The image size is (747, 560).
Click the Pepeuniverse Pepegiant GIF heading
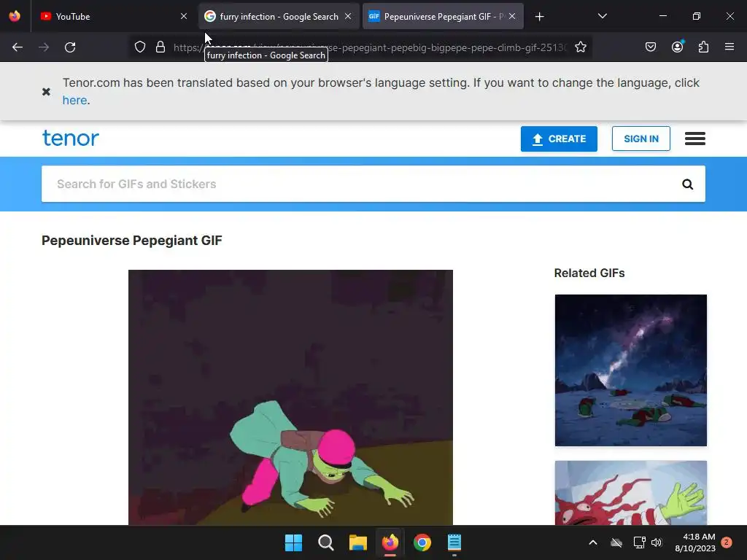pos(132,241)
